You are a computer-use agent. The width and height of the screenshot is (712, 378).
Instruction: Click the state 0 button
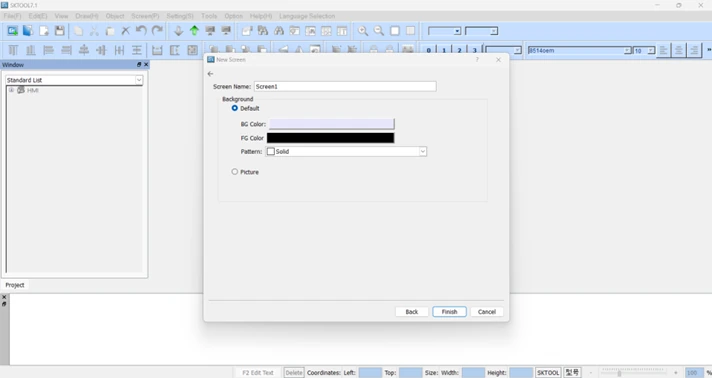429,50
